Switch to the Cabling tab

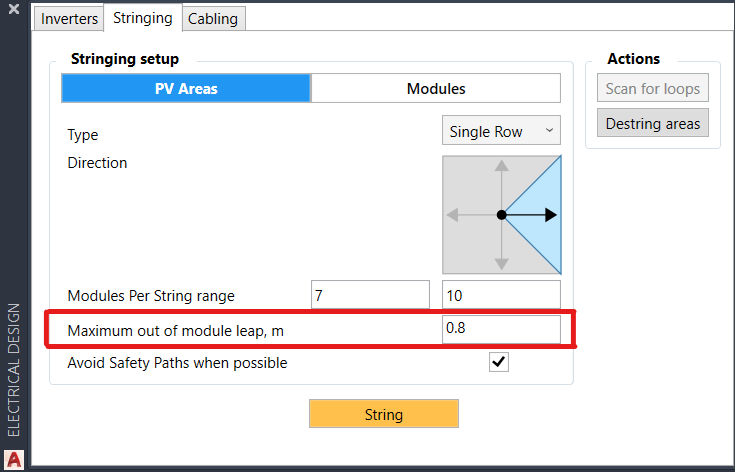pos(215,19)
